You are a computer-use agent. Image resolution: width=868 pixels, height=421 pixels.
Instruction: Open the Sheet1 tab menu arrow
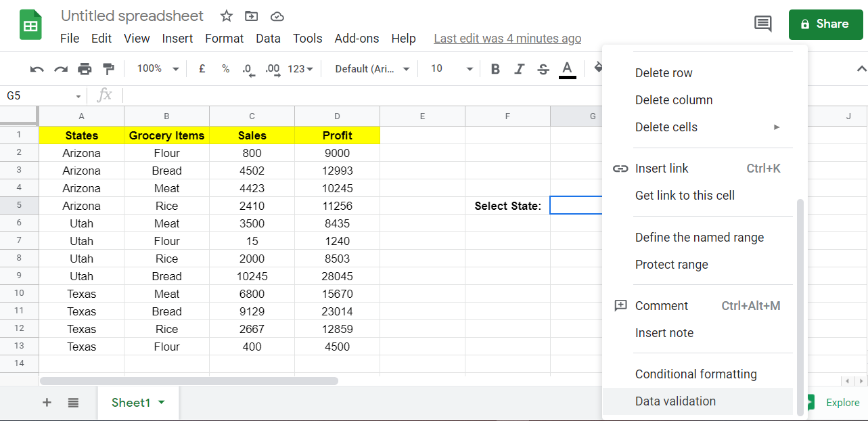coord(162,402)
